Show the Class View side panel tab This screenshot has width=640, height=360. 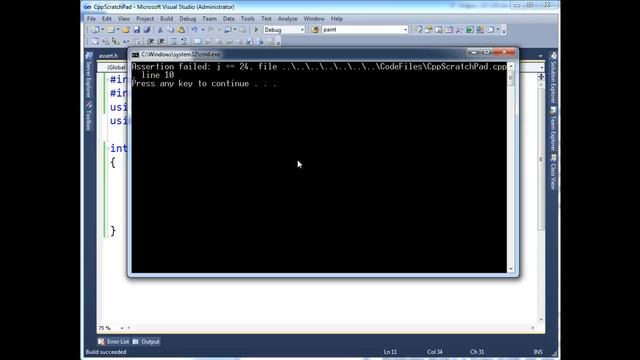(x=553, y=172)
